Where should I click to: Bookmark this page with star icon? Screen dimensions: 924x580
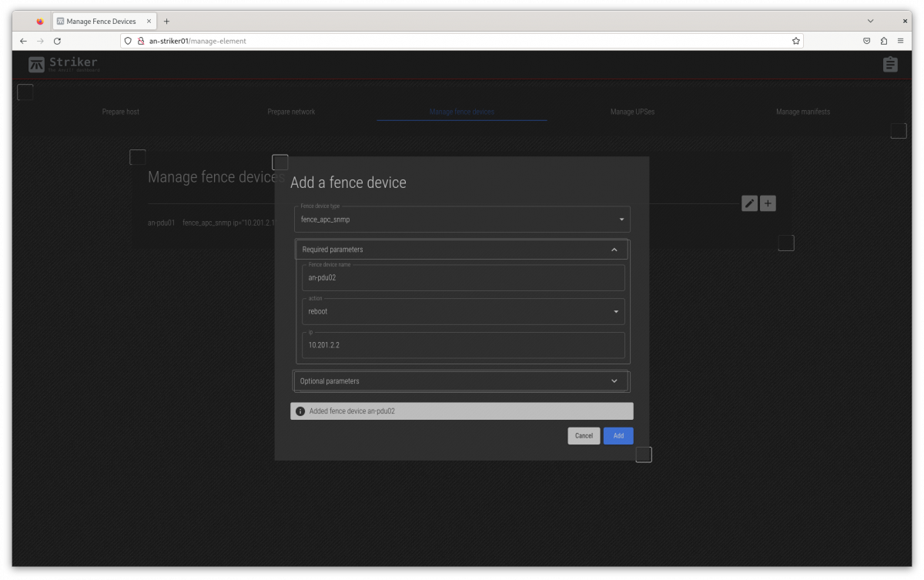(x=796, y=41)
